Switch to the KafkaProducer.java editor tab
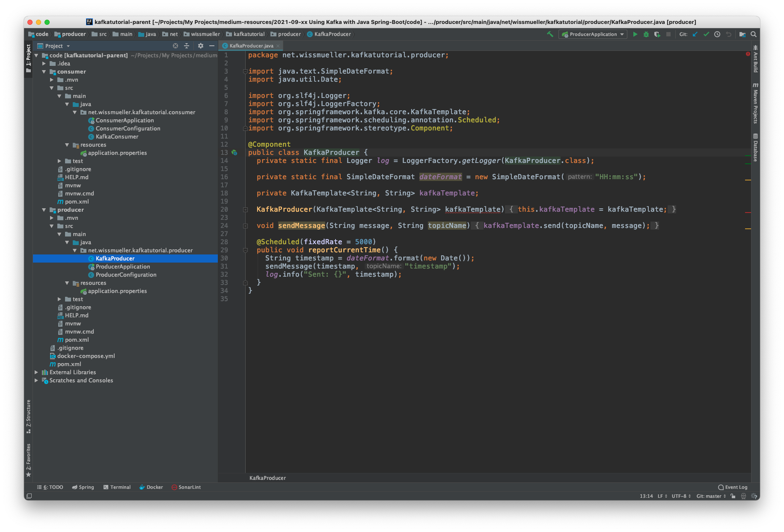 pos(250,45)
